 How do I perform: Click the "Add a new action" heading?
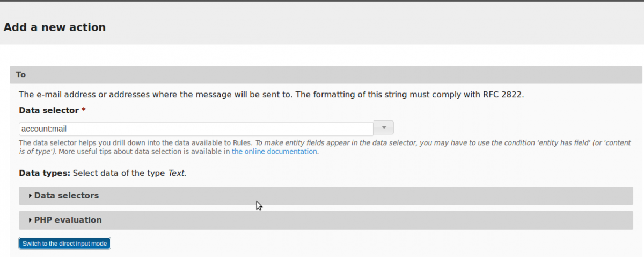[x=55, y=27]
